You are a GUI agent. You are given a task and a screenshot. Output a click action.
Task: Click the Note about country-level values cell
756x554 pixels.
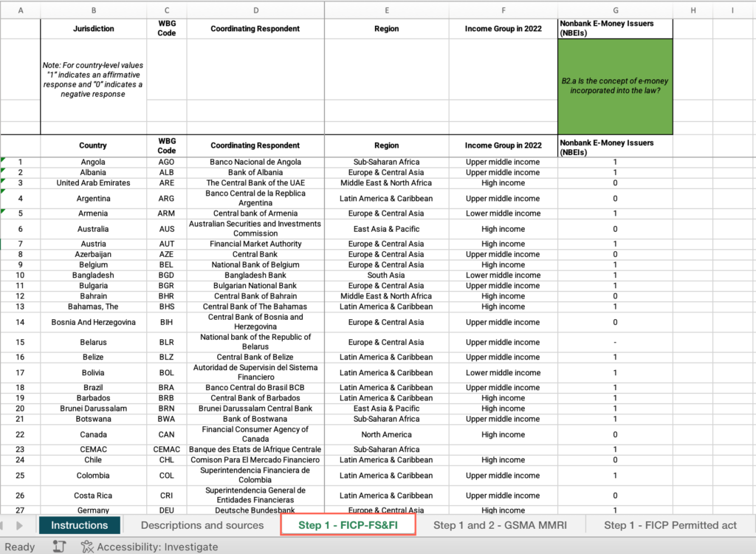93,80
